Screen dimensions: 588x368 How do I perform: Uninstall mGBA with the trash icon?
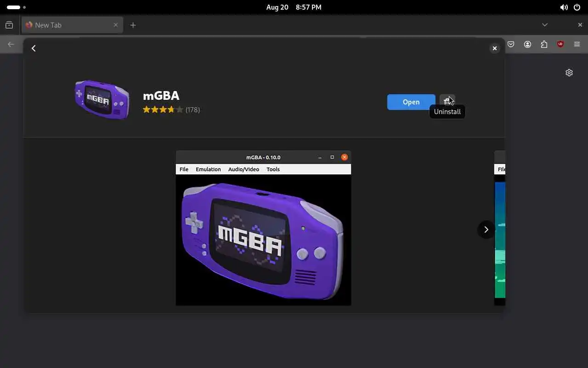coord(447,102)
